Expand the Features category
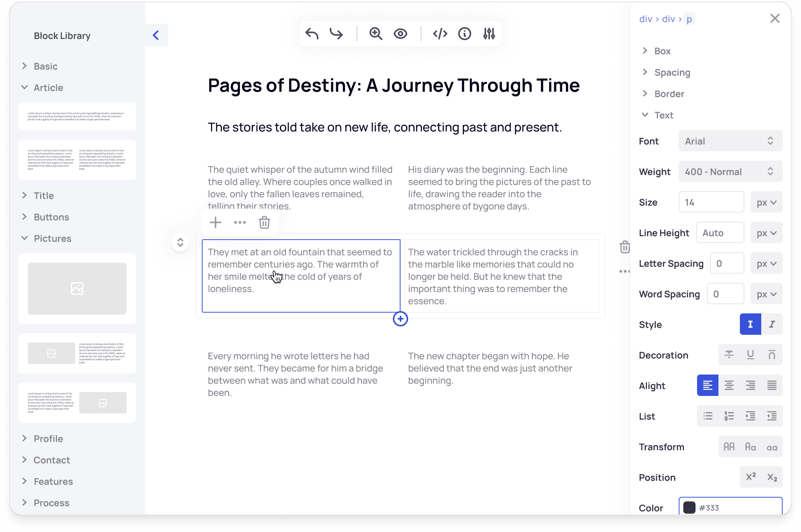The height and width of the screenshot is (532, 801). 47,482
